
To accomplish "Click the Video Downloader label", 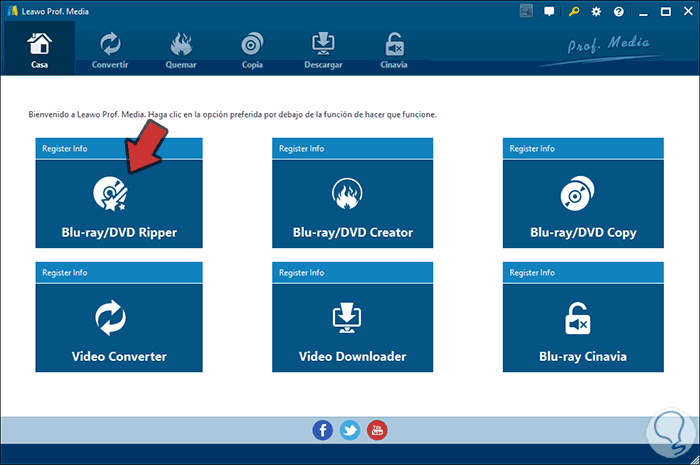I will click(x=353, y=357).
